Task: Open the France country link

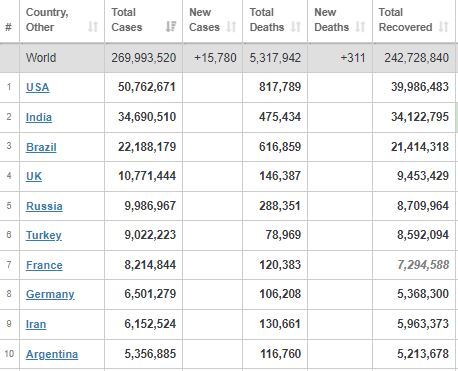Action: (44, 265)
